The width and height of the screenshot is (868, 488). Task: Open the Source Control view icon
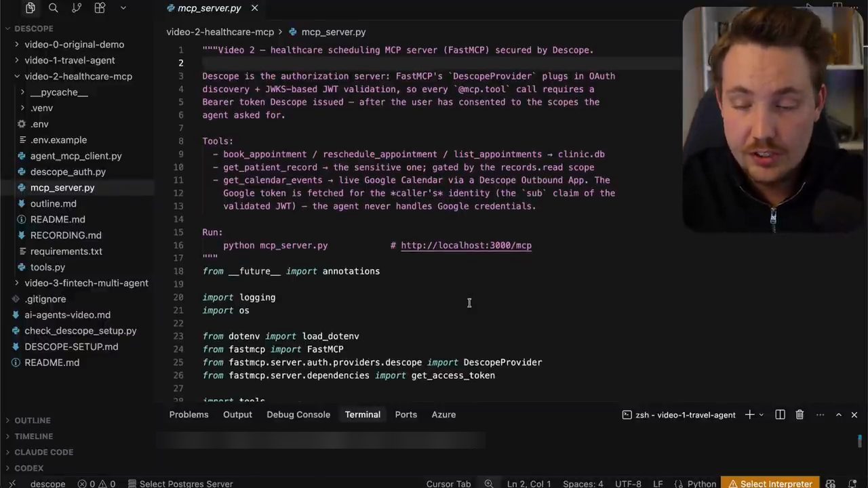(77, 8)
